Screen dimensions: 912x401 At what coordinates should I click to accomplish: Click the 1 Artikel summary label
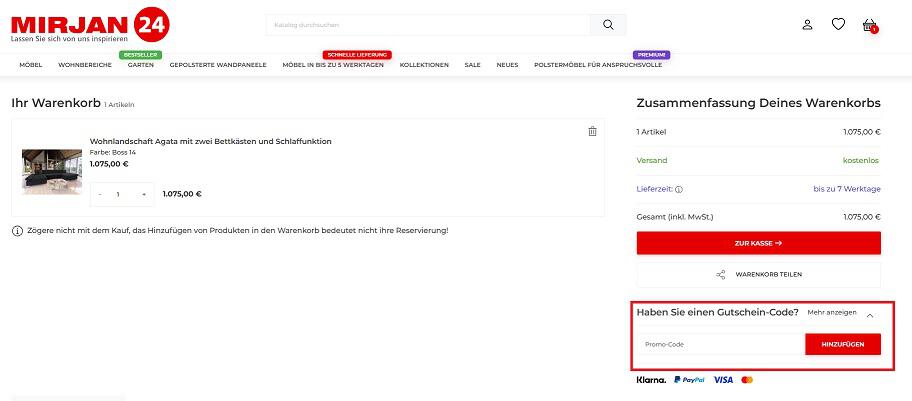pos(651,132)
